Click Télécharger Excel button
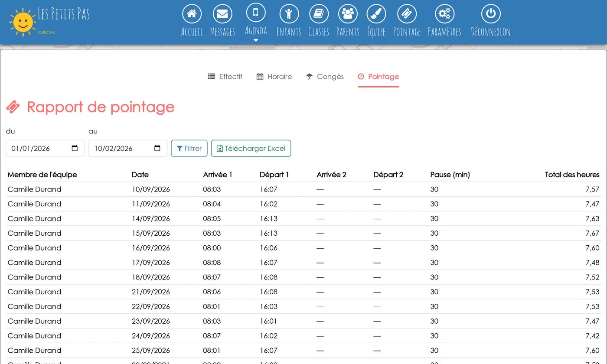Screen dimensions: 607x364 point(251,148)
